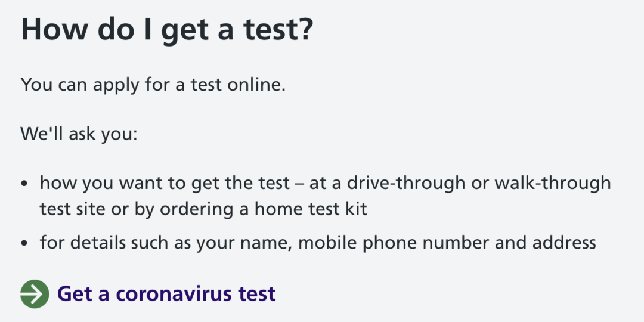644x322 pixels.
Task: Click the "We'll ask you:" text
Action: click(79, 132)
